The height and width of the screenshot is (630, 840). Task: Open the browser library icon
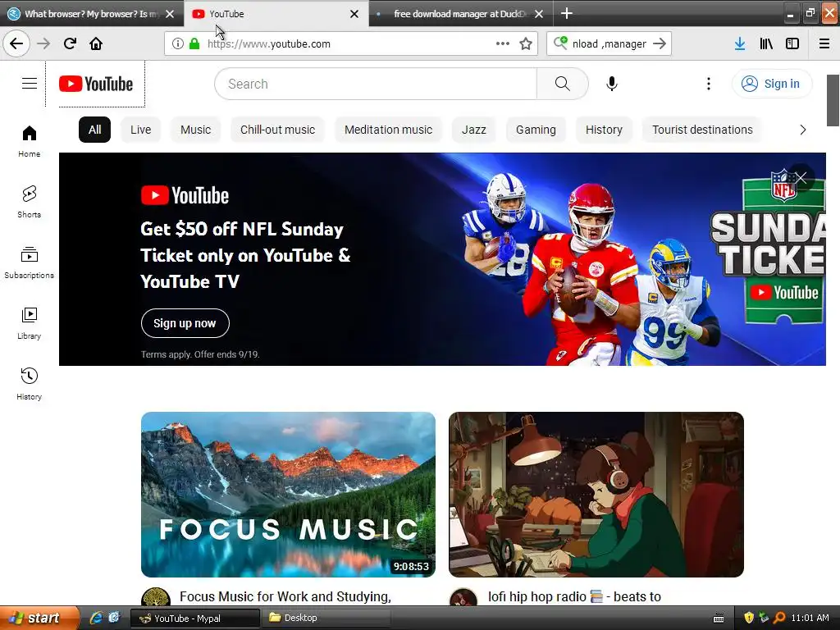pyautogui.click(x=766, y=43)
